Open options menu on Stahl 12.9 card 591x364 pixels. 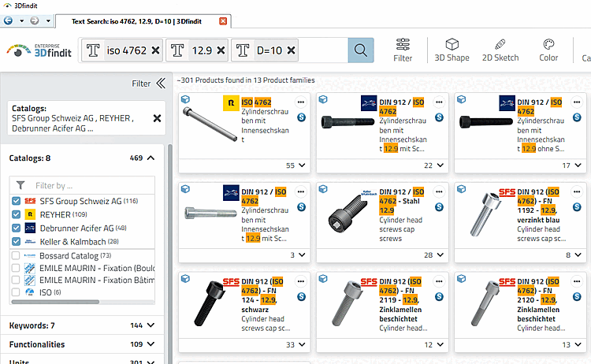439,191
